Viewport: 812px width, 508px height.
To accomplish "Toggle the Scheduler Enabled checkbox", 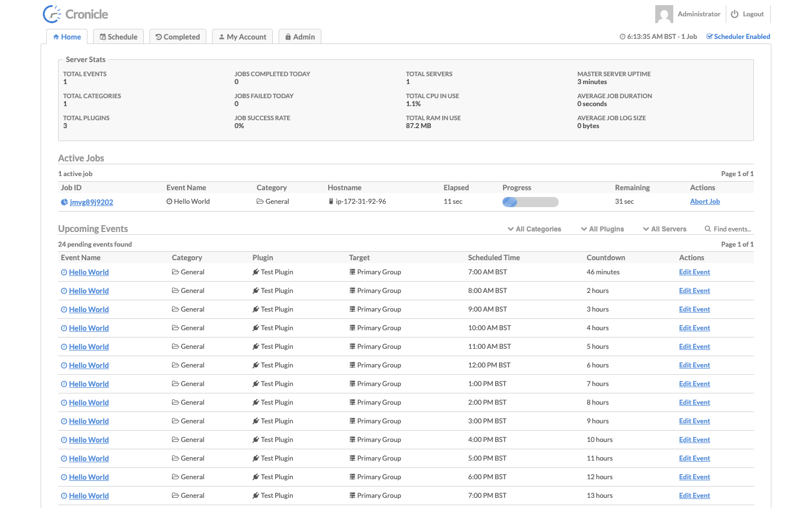I will coord(709,37).
